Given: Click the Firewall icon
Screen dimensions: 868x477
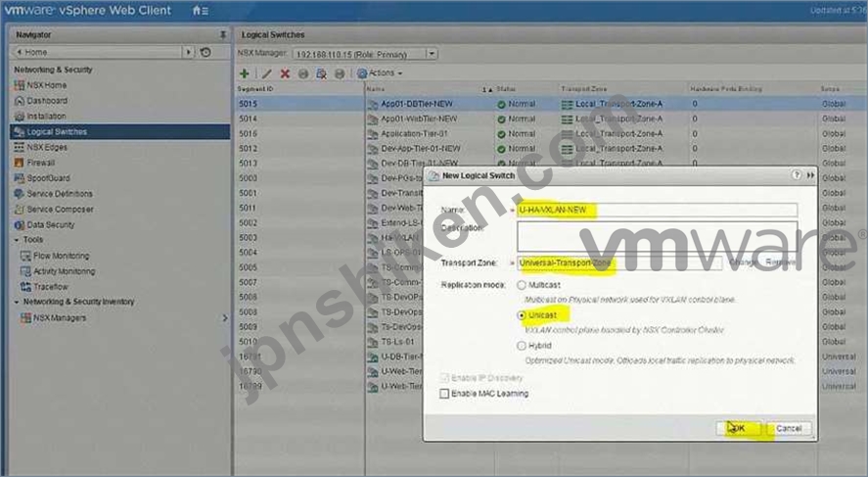Looking at the screenshot, I should coord(20,163).
